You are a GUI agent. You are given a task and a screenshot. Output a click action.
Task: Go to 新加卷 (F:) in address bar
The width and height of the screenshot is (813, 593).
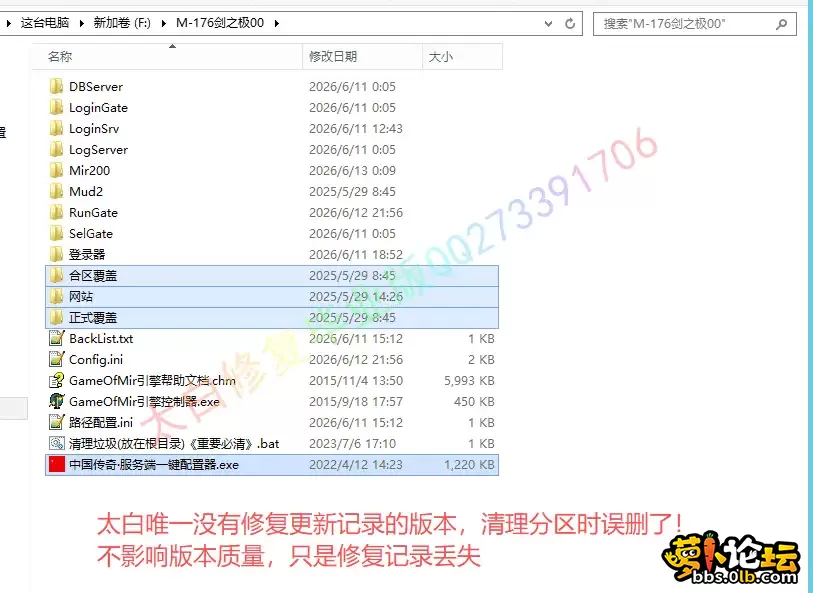tap(122, 23)
